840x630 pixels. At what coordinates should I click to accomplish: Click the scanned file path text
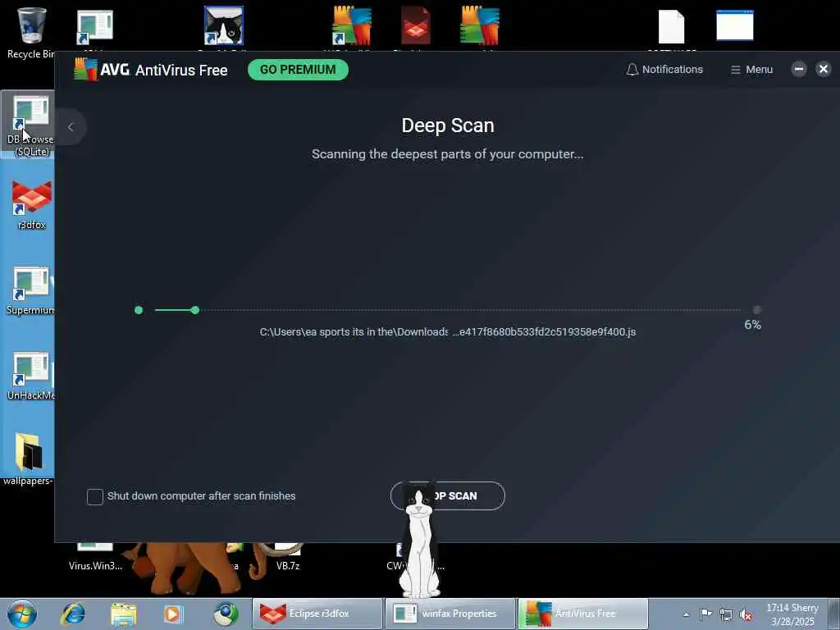[448, 332]
